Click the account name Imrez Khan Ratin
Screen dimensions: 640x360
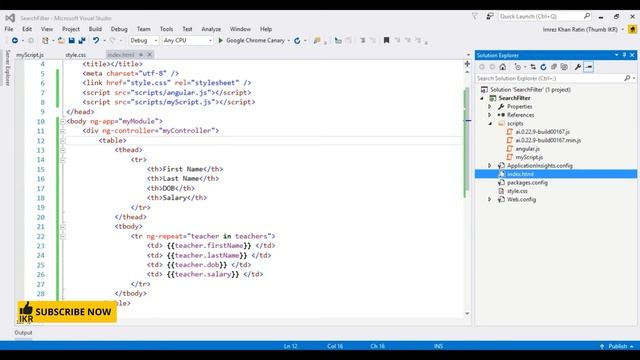[x=580, y=29]
